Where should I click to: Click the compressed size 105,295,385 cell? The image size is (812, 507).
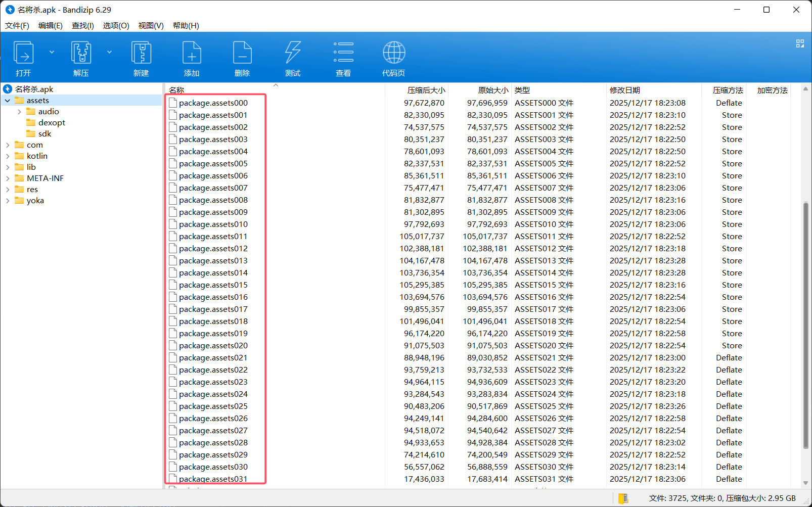(422, 285)
